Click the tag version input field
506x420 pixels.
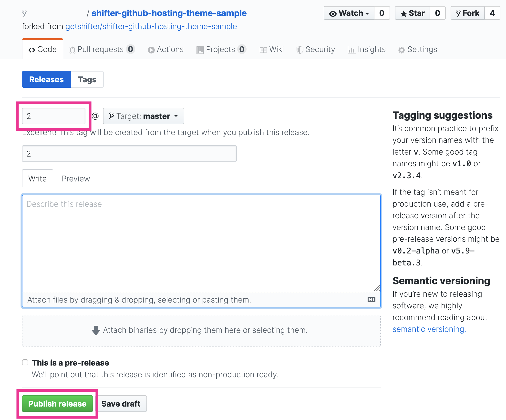click(x=54, y=116)
